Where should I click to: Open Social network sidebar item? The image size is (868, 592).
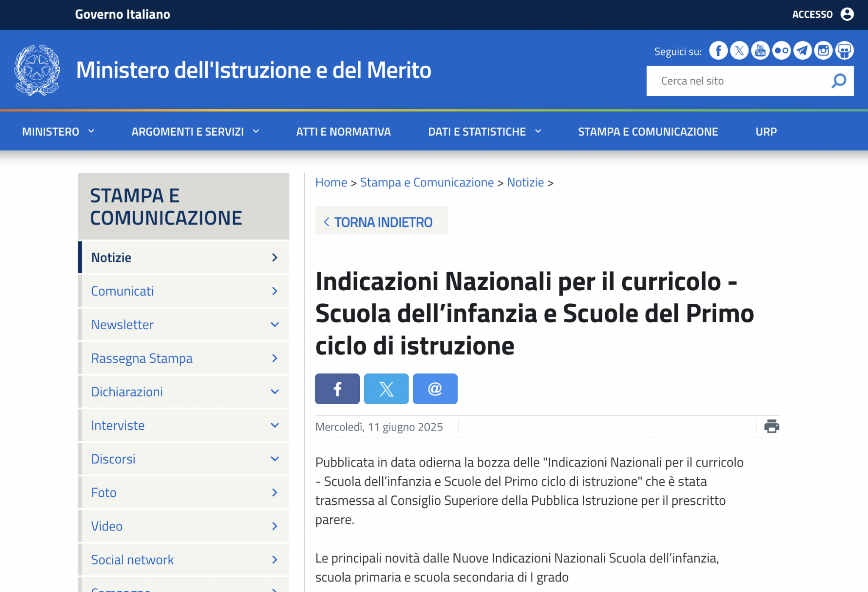(x=184, y=559)
